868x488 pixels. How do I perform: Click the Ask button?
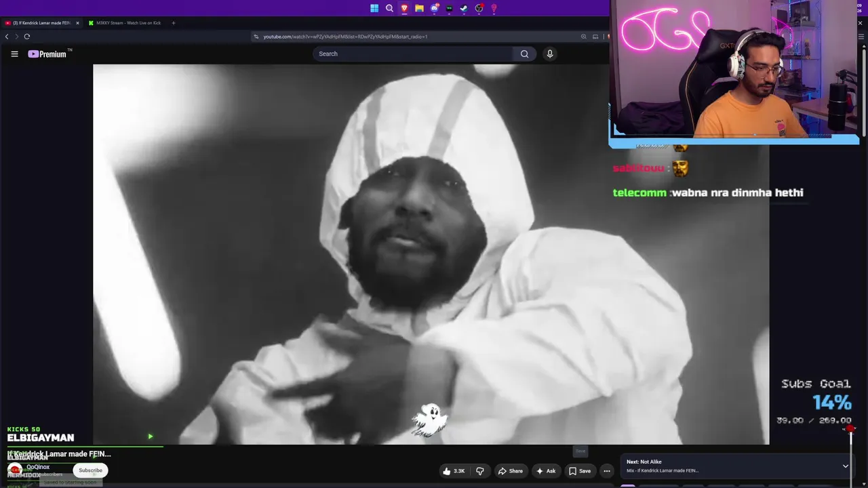pyautogui.click(x=546, y=471)
